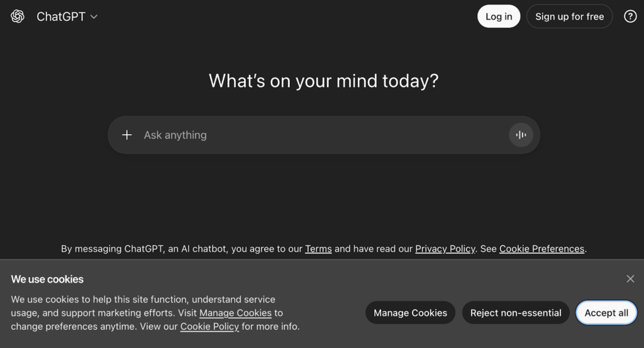
Task: Start voice mode with waveform icon
Action: pos(521,135)
